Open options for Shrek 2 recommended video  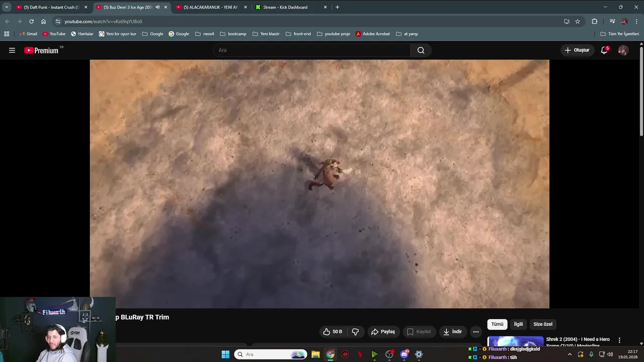tap(619, 340)
